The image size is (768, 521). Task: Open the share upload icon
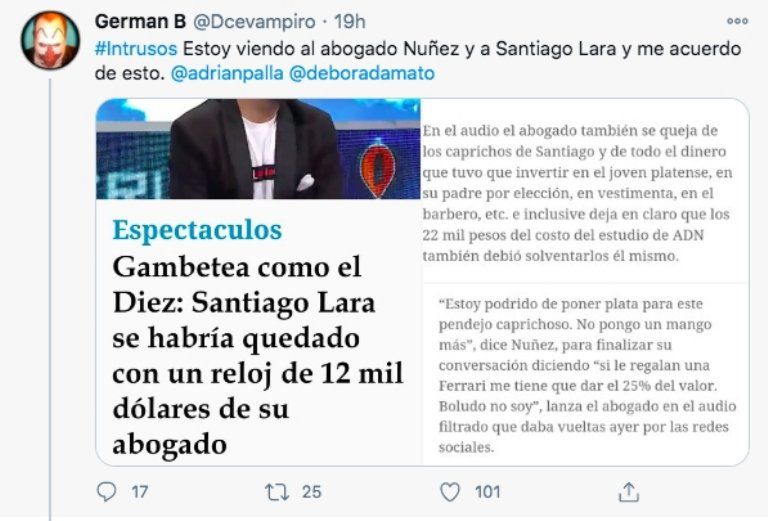click(629, 492)
